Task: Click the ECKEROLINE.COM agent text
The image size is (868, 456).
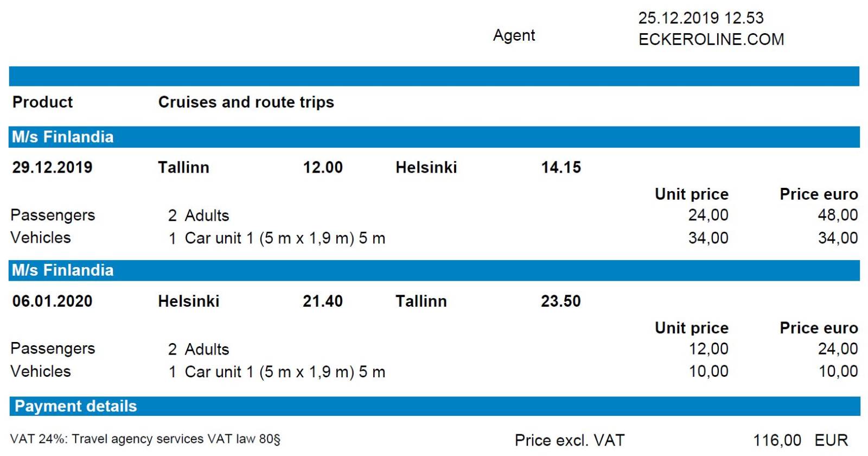Action: 711,39
